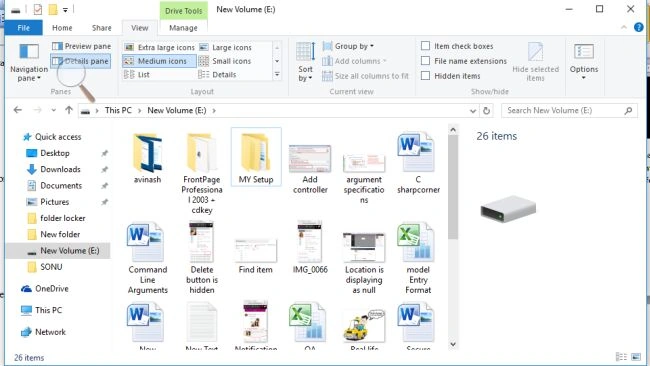This screenshot has height=366, width=650.
Task: Switch to details view via status bar icon
Action: pyautogui.click(x=621, y=357)
